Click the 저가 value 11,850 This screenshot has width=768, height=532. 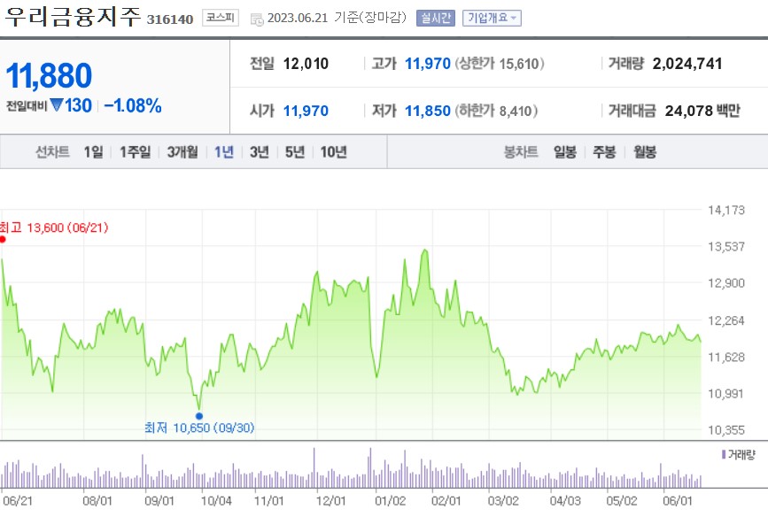point(428,111)
